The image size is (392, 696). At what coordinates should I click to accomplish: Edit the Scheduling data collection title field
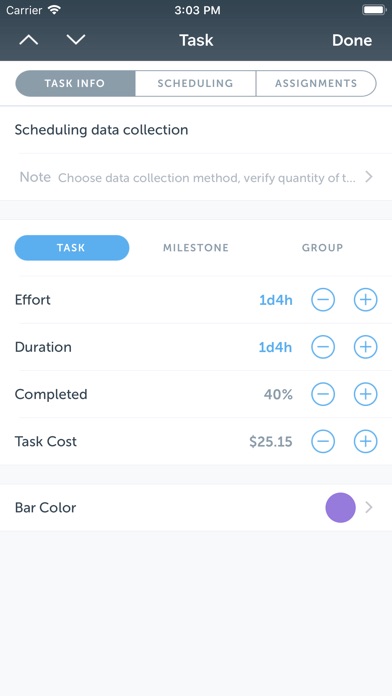point(196,130)
